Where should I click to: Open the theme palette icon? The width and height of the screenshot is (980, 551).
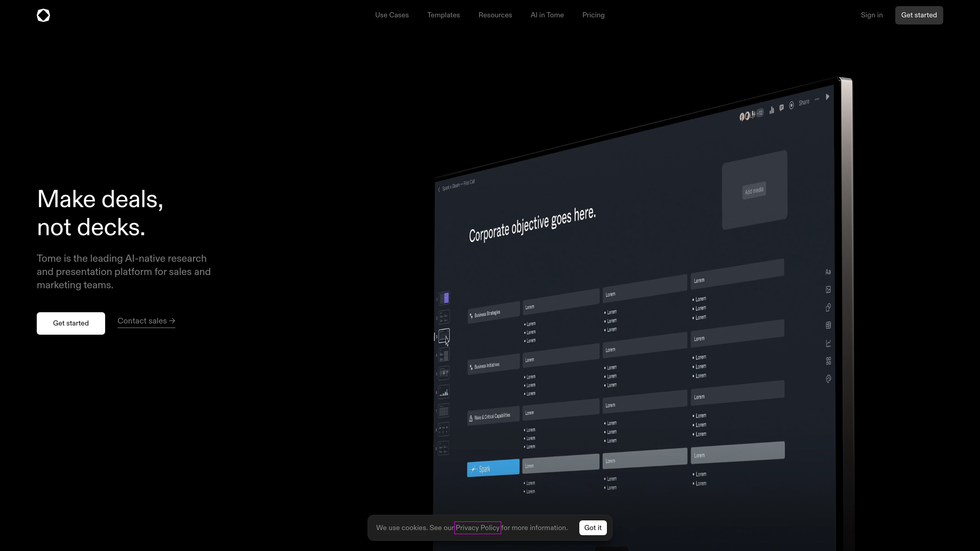pyautogui.click(x=828, y=379)
